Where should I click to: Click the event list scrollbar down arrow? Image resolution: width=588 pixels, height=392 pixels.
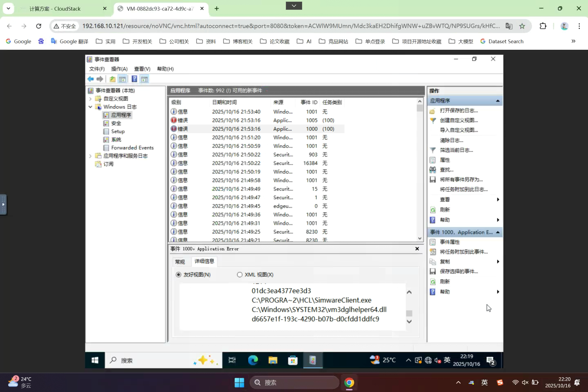420,238
